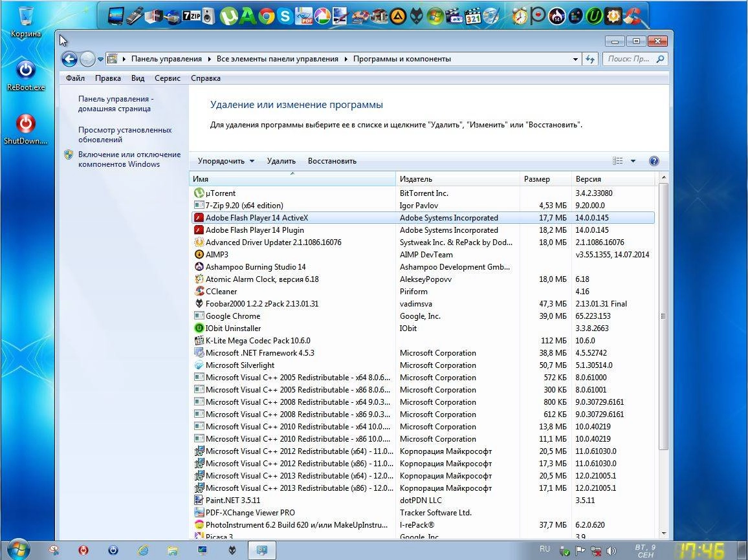
Task: Select AIMP3 in the program list
Action: 422,255
